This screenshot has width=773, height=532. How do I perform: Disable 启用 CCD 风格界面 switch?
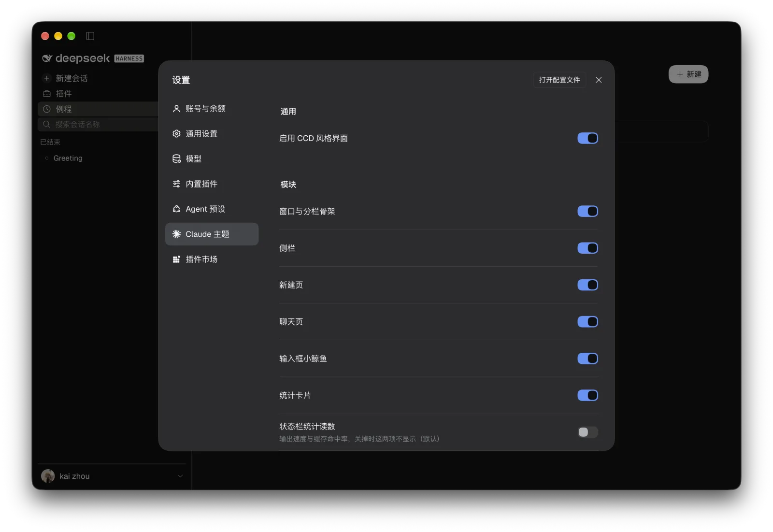587,138
